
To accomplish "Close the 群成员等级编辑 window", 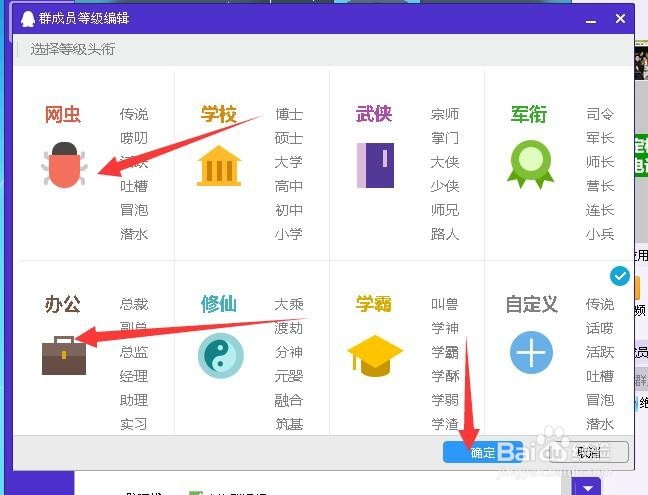I will coord(620,19).
